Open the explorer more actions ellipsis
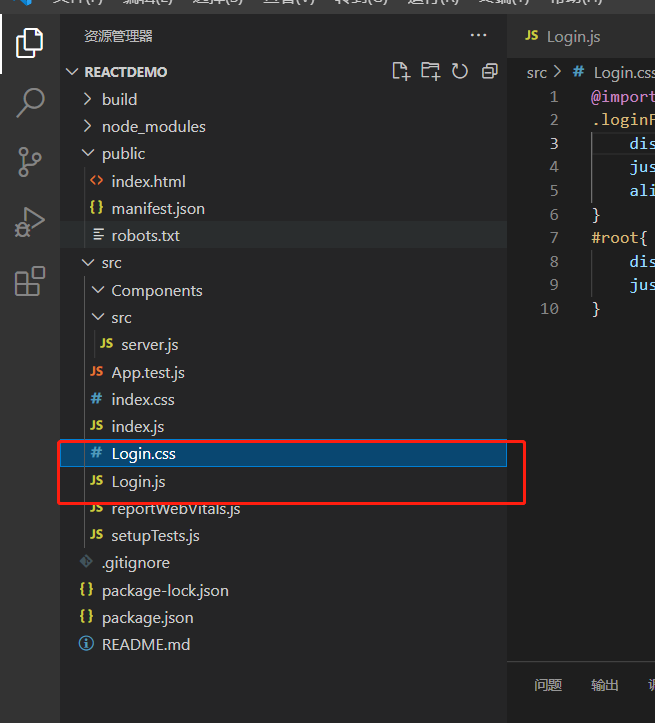The width and height of the screenshot is (655, 723). point(478,35)
